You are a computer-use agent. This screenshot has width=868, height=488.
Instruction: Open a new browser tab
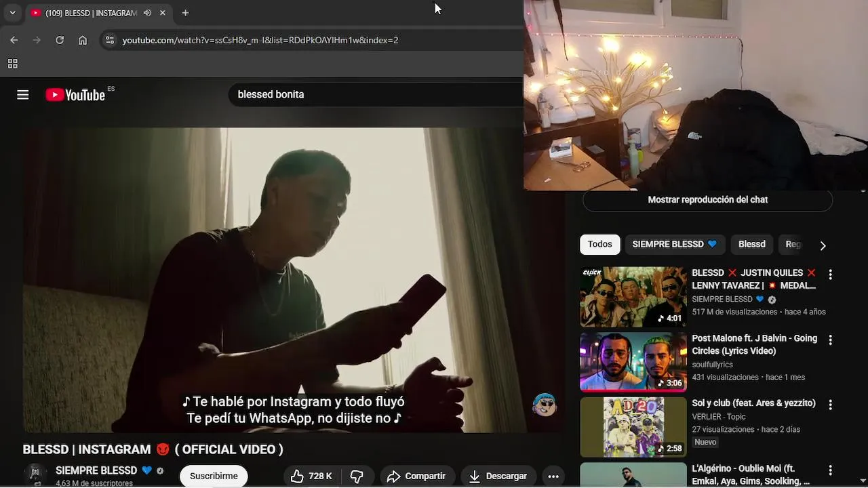tap(185, 13)
